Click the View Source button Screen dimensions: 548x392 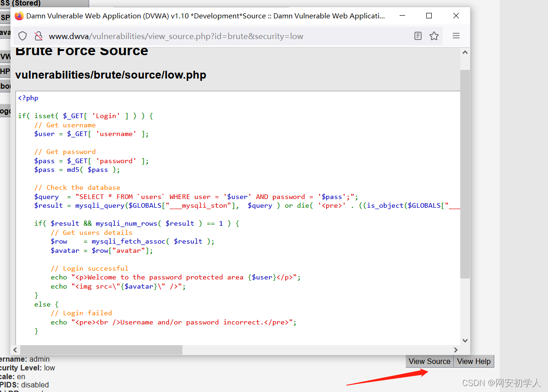pos(429,361)
